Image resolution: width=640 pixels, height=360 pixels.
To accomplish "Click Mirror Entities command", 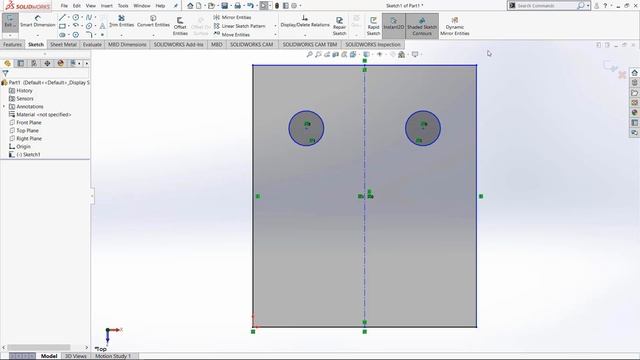I will 233,17.
